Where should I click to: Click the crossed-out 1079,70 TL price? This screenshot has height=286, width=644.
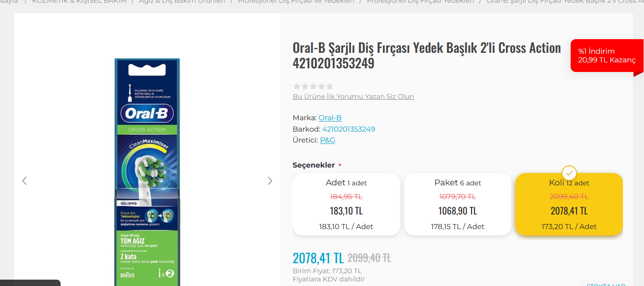pos(458,197)
